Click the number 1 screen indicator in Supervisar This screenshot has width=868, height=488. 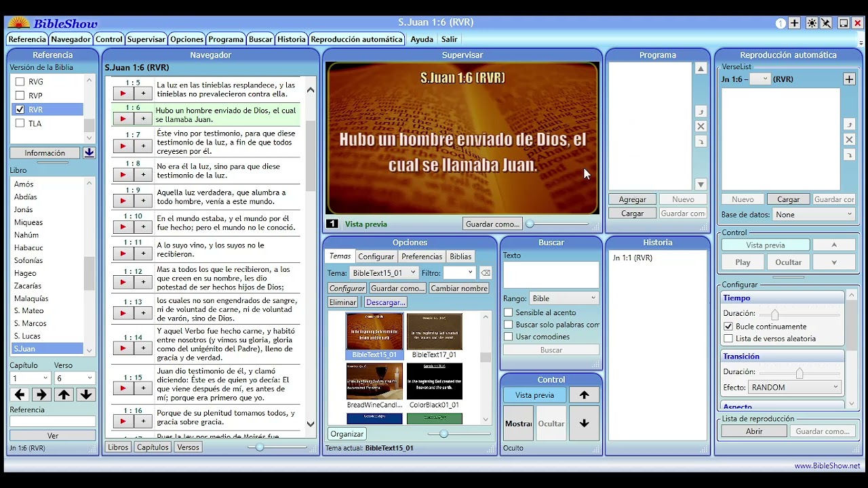click(x=332, y=224)
